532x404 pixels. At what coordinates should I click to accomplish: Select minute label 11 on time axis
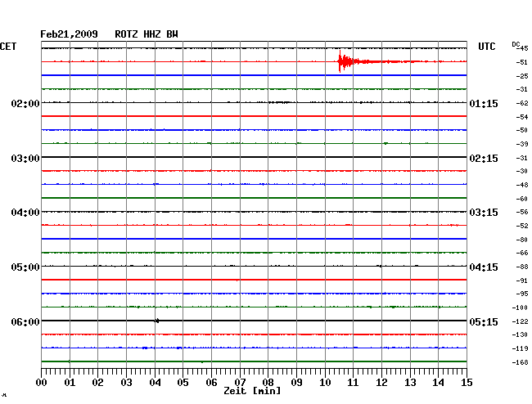click(353, 383)
